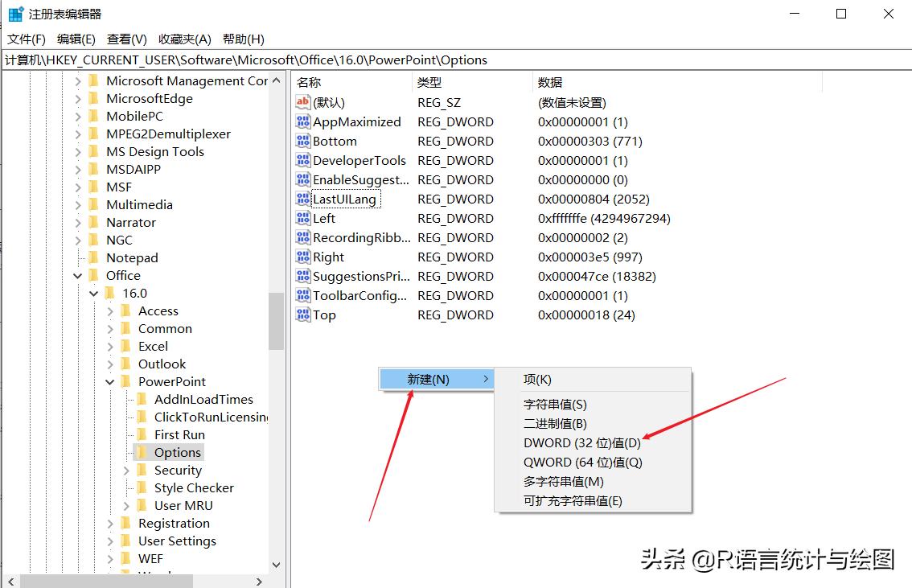This screenshot has height=588, width=912.
Task: Collapse the PowerPoint tree node
Action: pos(110,382)
